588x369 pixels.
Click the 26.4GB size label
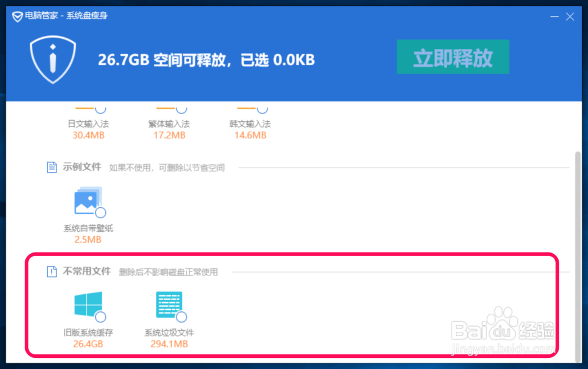(x=87, y=344)
